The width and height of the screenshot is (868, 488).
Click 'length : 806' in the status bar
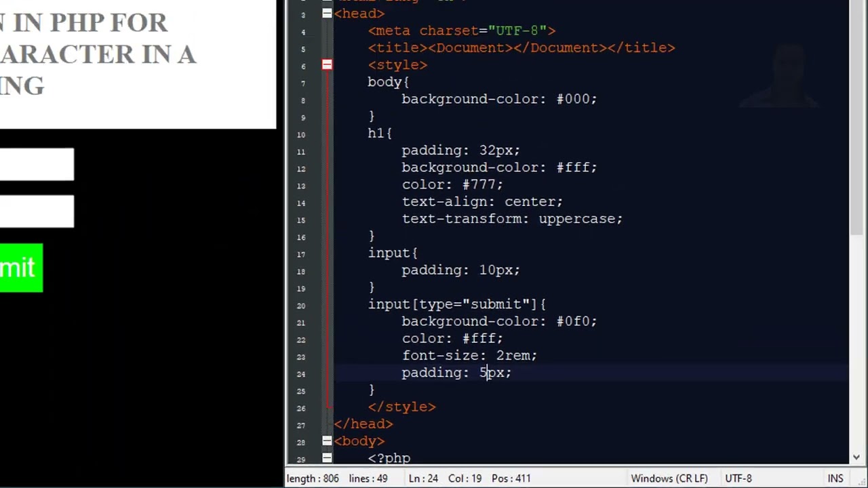(x=313, y=479)
